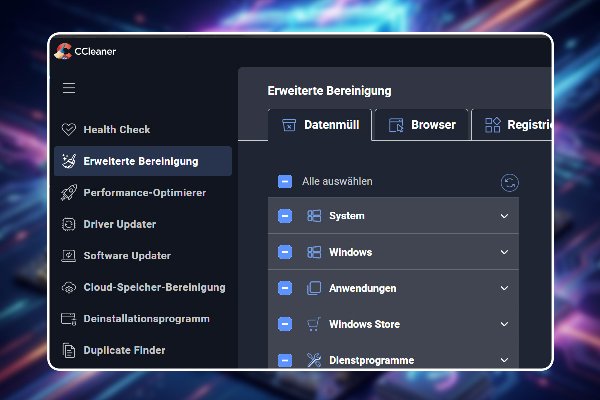Click the refresh icon beside Alle auswählen

tap(510, 183)
